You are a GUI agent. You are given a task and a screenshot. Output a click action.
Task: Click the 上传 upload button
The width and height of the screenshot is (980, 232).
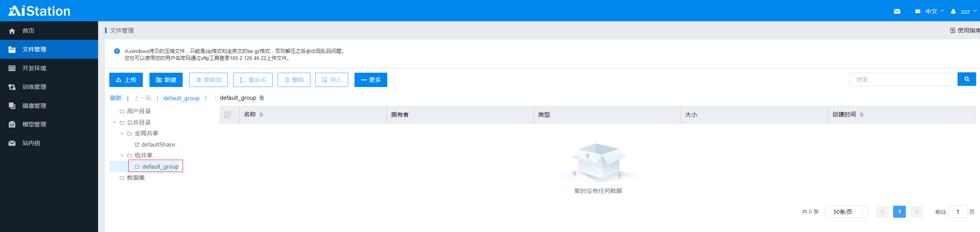pos(126,80)
